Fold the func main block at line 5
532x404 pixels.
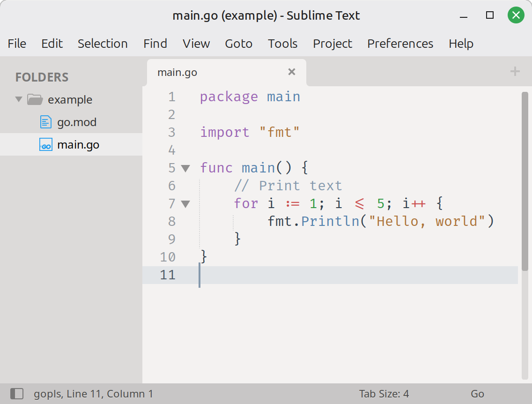click(x=185, y=168)
